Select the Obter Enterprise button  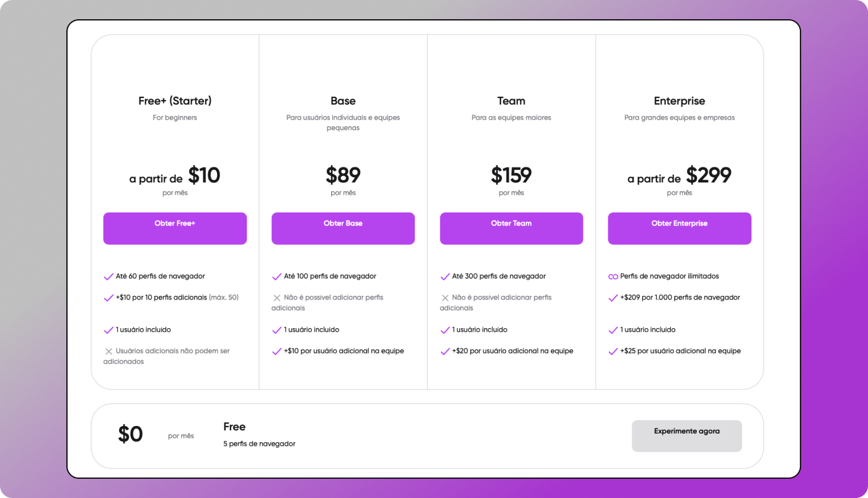[679, 228]
